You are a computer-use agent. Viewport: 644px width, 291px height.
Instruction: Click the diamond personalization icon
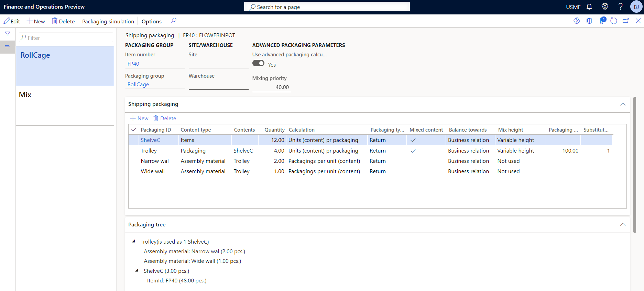point(577,21)
